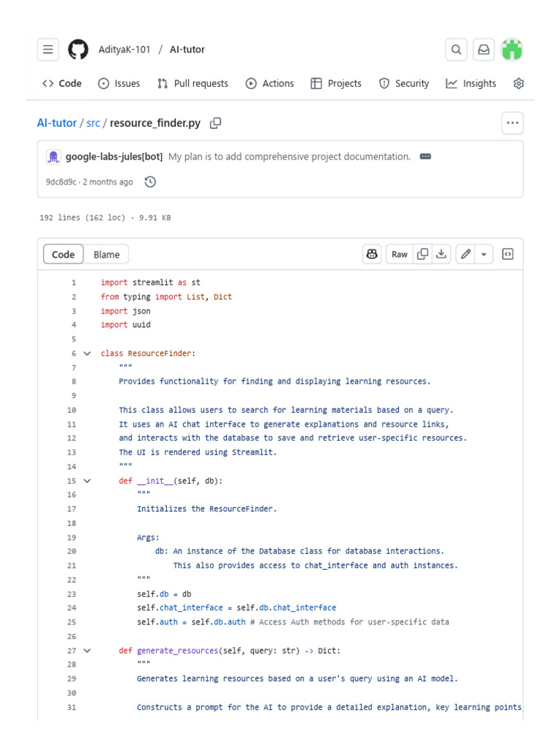Copy file path icon next to resource_finder.py
This screenshot has height=747, width=560.
click(x=215, y=123)
